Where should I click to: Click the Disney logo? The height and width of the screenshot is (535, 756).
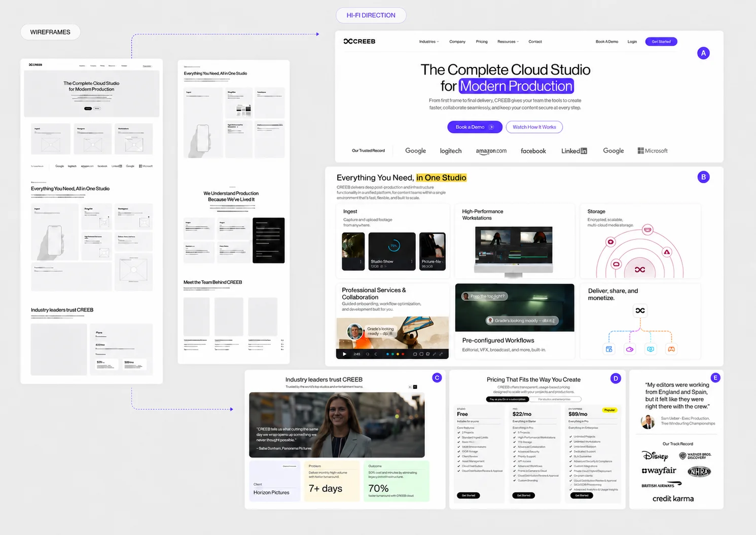[655, 456]
